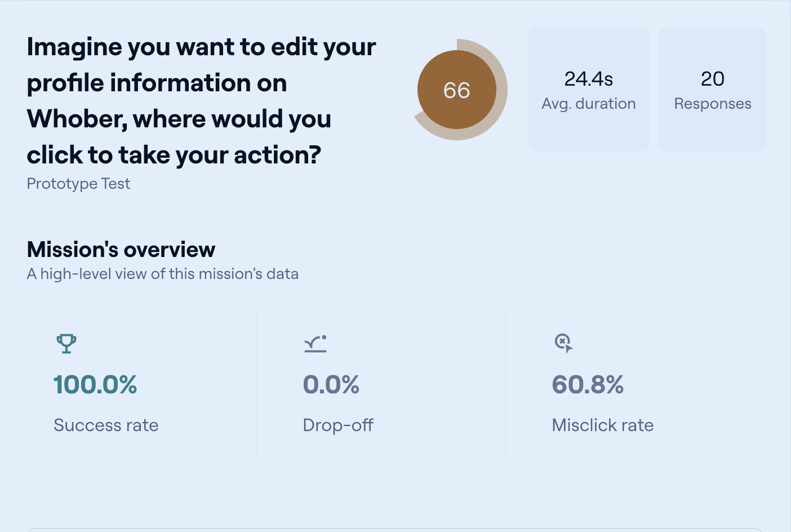Click the Responses label
Viewport: 791px width, 532px height.
click(712, 104)
